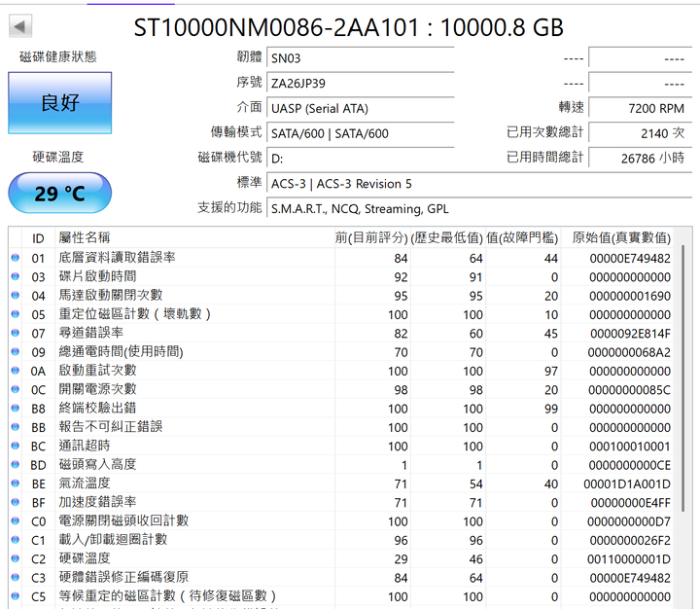
Task: Click the 29 °C temperature indicator
Action: tap(60, 193)
